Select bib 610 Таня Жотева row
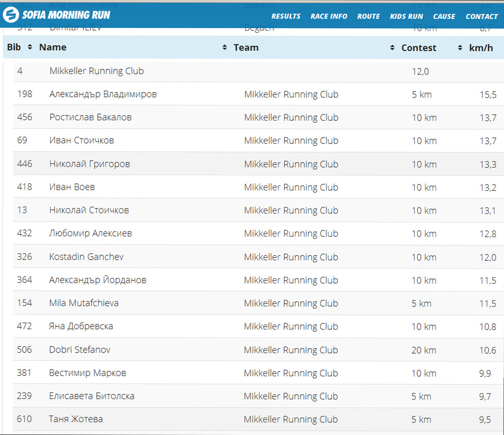This screenshot has width=504, height=435. [76, 419]
